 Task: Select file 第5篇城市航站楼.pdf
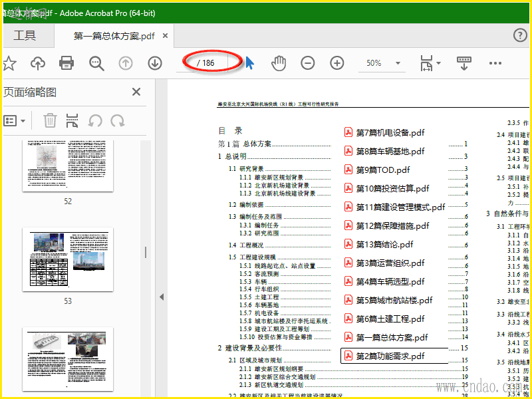[x=388, y=300]
